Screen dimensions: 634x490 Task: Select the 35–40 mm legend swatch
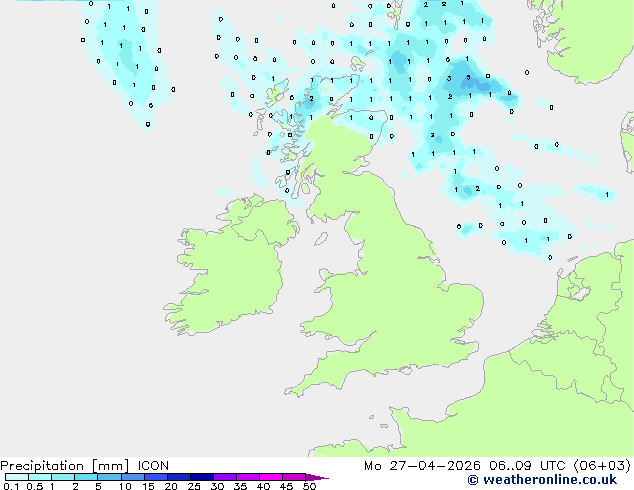coord(247,477)
